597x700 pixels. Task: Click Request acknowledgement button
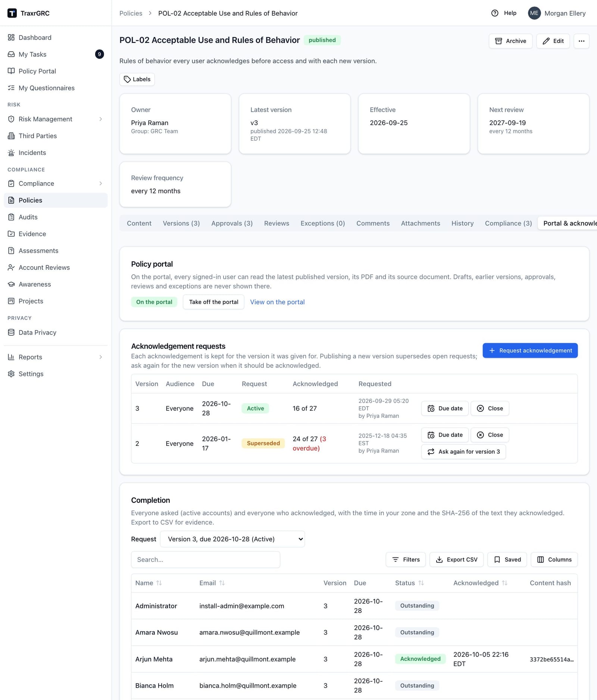tap(530, 351)
